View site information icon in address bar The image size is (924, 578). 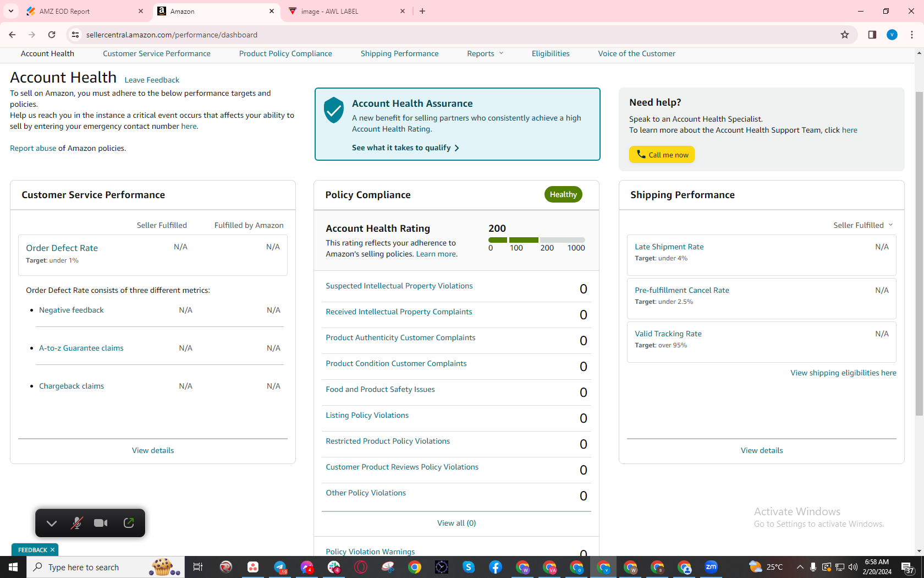click(75, 35)
